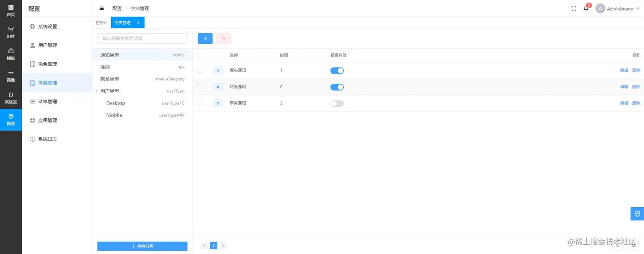Enable the 事务通知 toggle switch

coord(336,103)
